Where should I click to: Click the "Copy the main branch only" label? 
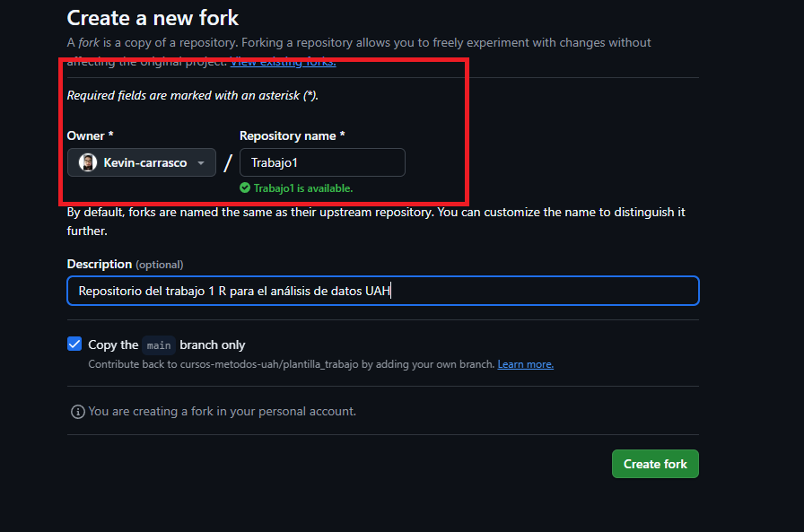pyautogui.click(x=167, y=344)
